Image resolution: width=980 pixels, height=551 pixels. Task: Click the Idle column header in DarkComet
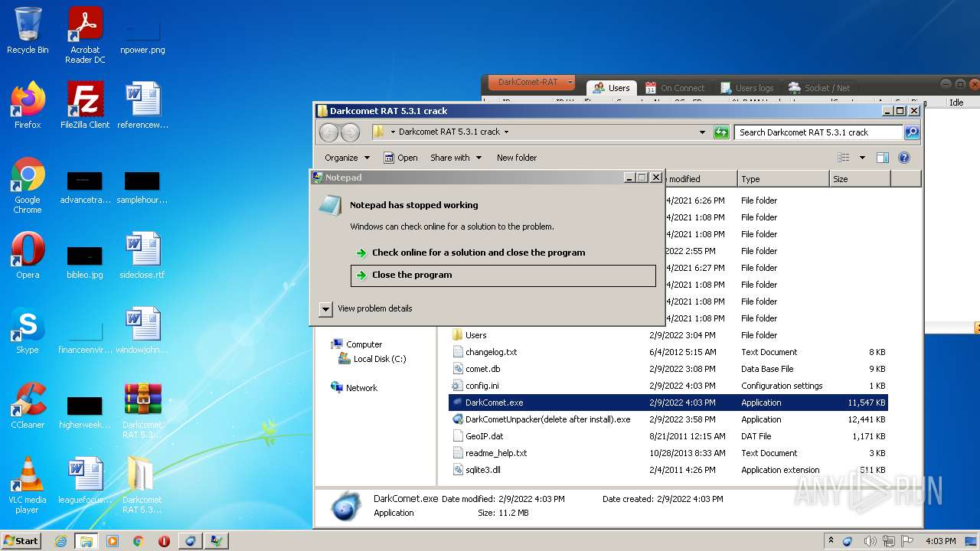pyautogui.click(x=956, y=103)
